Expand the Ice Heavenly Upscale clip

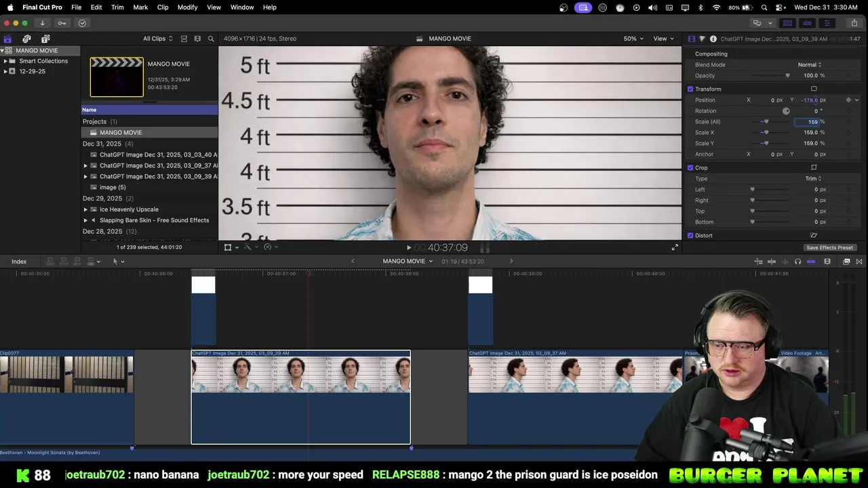click(x=85, y=209)
